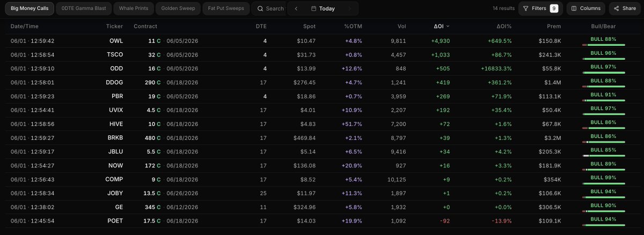
Task: Select the DDOG ticker
Action: coord(114,82)
